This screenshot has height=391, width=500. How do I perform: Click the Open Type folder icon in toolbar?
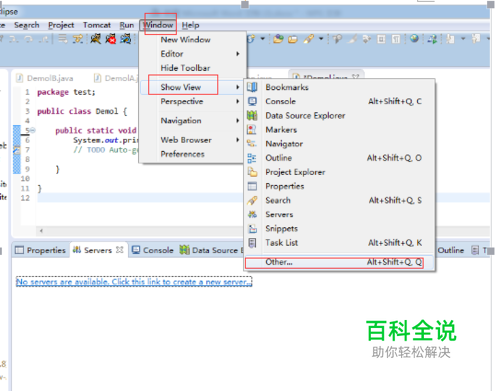point(293,39)
